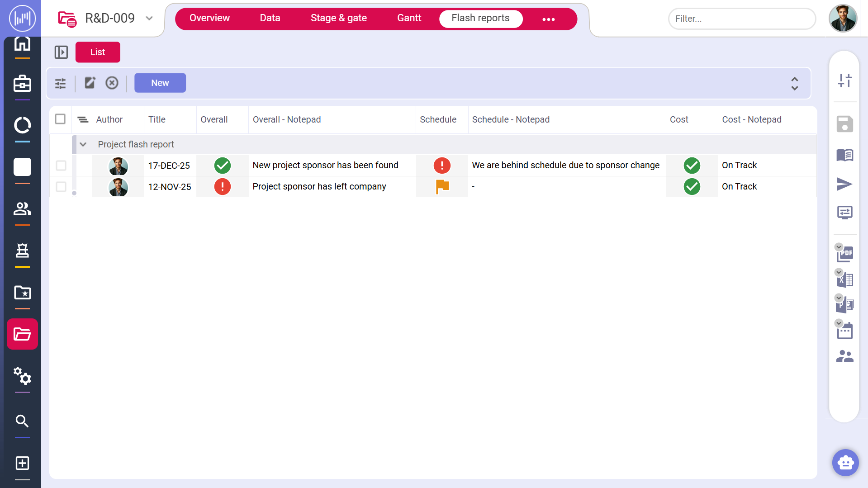
Task: Collapse the Project flash report group
Action: click(83, 144)
